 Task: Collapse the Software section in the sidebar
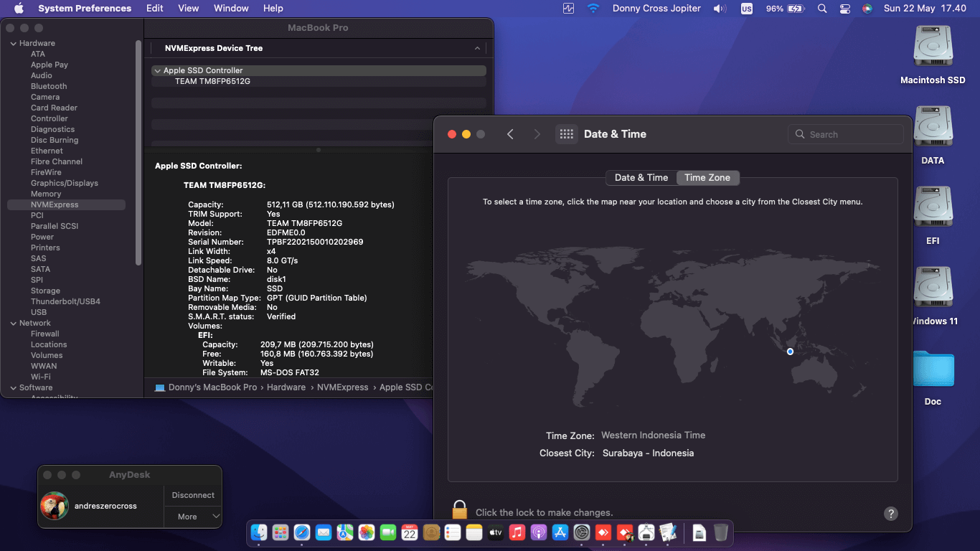point(13,388)
